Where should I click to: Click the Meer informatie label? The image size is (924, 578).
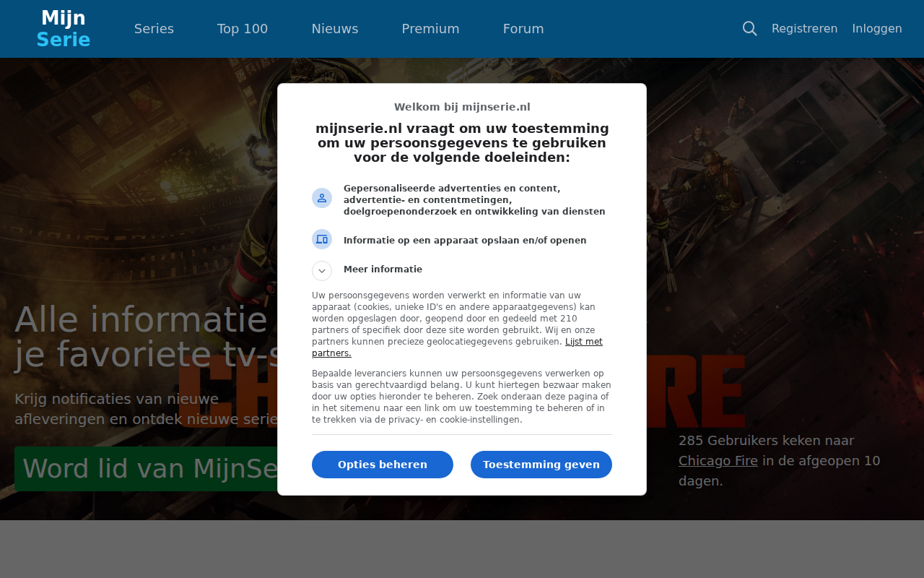click(x=383, y=269)
